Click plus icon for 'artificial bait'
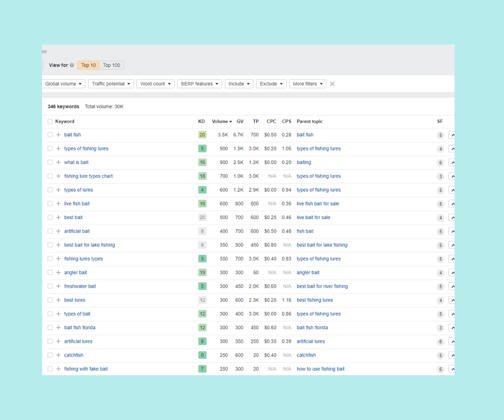The width and height of the screenshot is (504, 420). click(58, 231)
